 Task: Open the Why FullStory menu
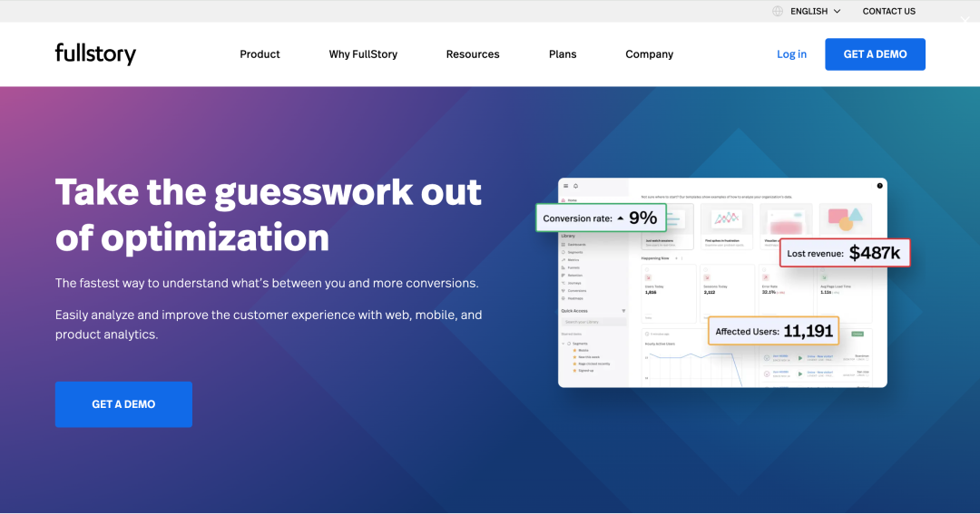coord(363,54)
